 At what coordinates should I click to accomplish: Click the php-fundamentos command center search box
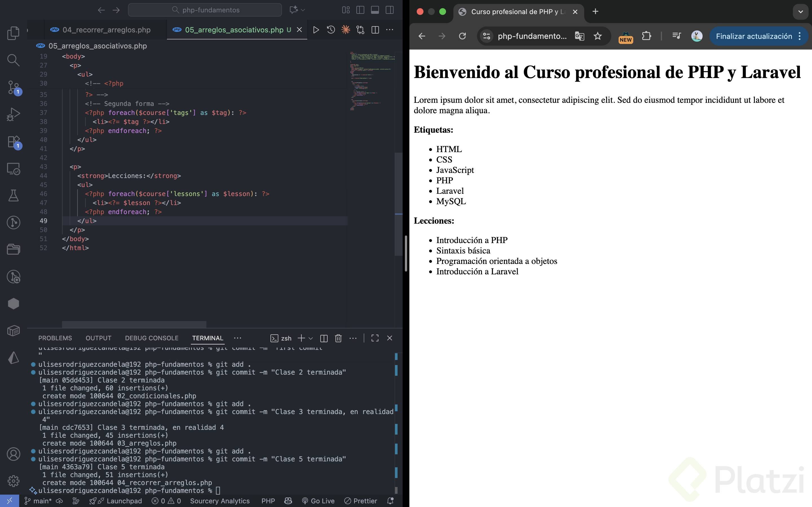point(205,10)
